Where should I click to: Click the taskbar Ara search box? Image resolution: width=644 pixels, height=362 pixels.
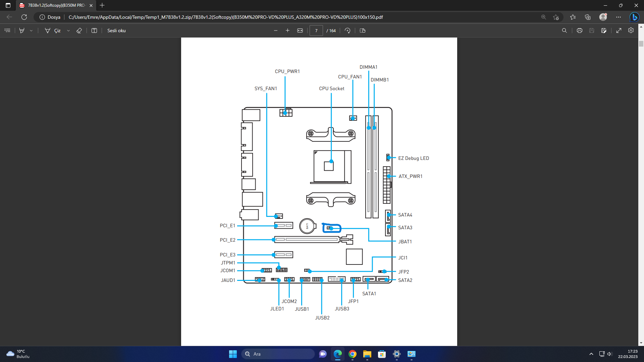click(278, 354)
